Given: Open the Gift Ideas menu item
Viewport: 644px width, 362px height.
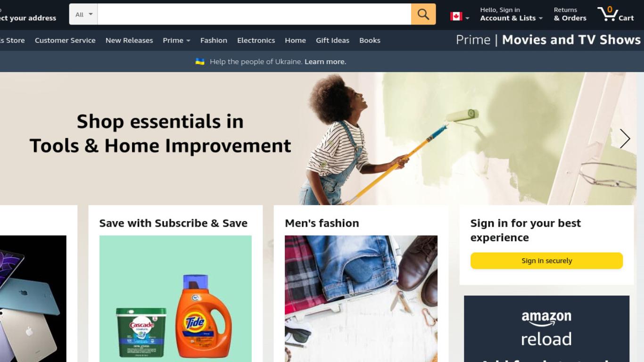Looking at the screenshot, I should coord(332,41).
